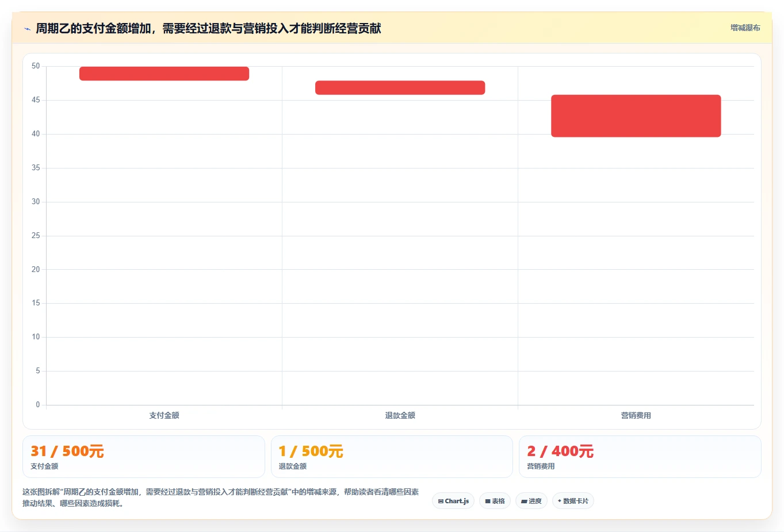This screenshot has width=784, height=532.
Task: Click the small lightning icon beside the title
Action: point(27,29)
